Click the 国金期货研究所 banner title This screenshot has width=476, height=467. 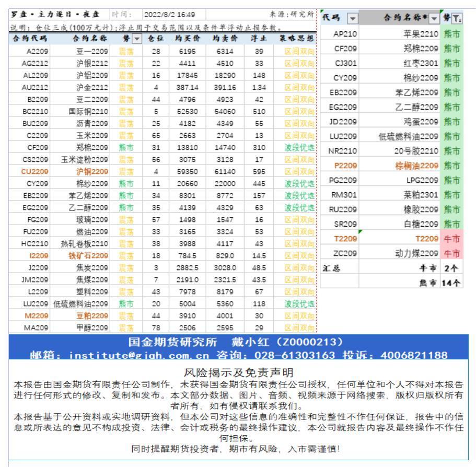tap(172, 342)
